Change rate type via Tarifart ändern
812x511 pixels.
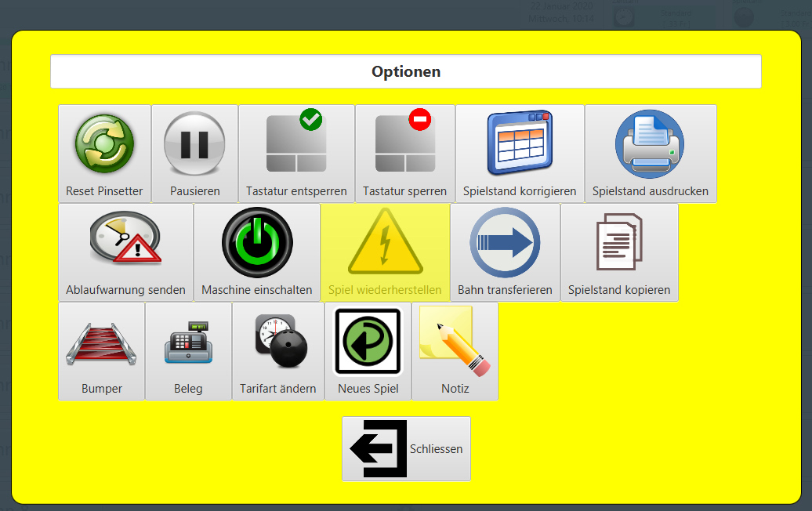coord(278,351)
